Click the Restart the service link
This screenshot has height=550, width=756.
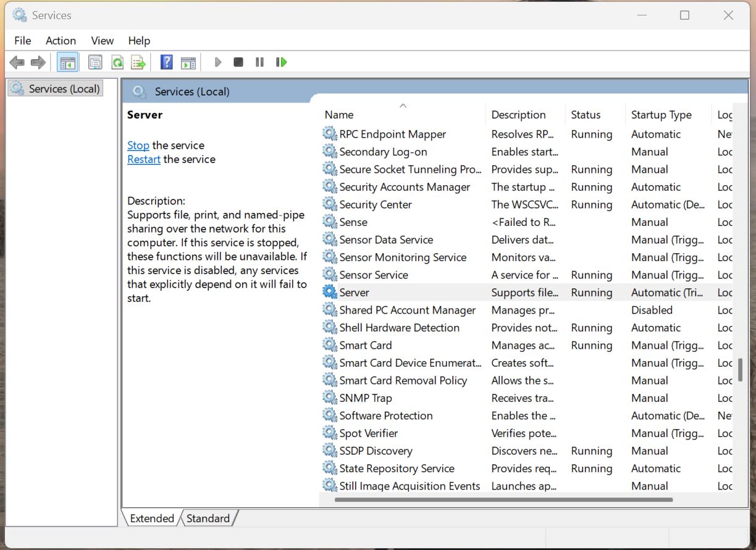point(144,159)
